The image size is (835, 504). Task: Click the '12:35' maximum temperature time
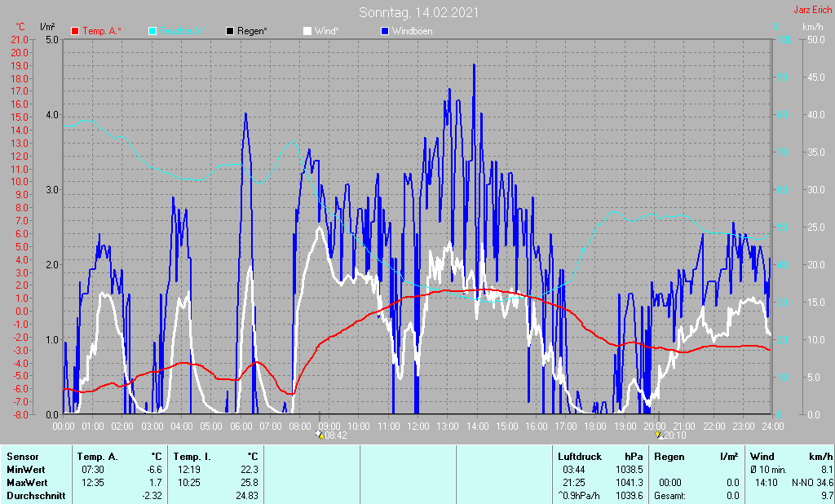pyautogui.click(x=93, y=483)
